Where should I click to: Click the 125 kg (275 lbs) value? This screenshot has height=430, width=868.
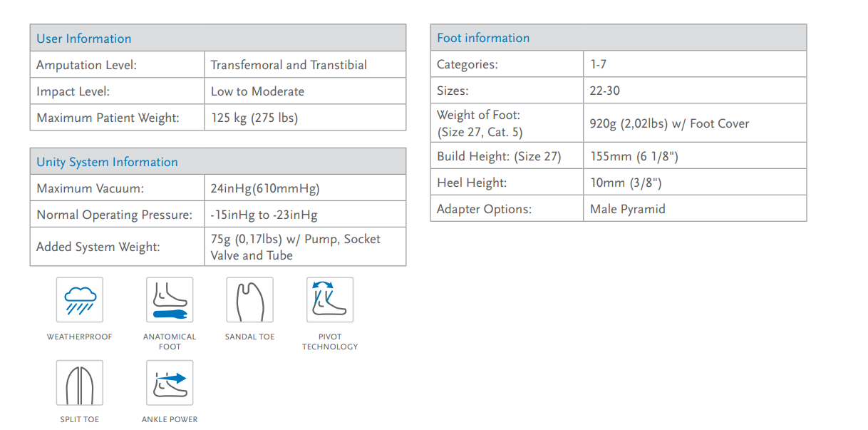coord(254,118)
